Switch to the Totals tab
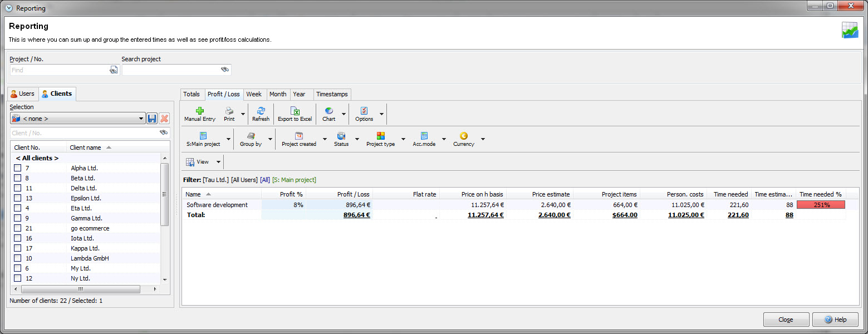 coord(192,94)
